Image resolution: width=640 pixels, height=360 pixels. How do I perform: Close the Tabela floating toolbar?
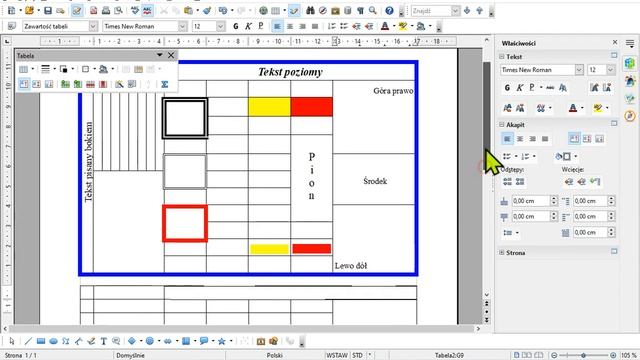(x=171, y=55)
